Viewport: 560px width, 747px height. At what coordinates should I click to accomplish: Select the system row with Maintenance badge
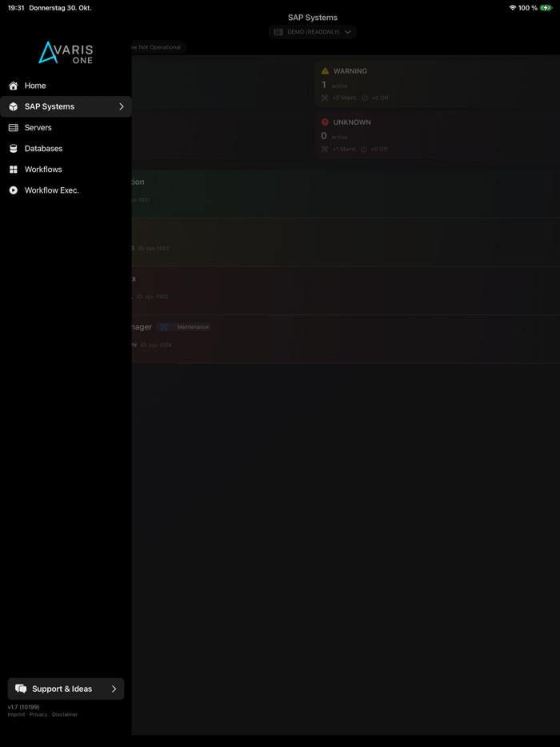coord(346,339)
